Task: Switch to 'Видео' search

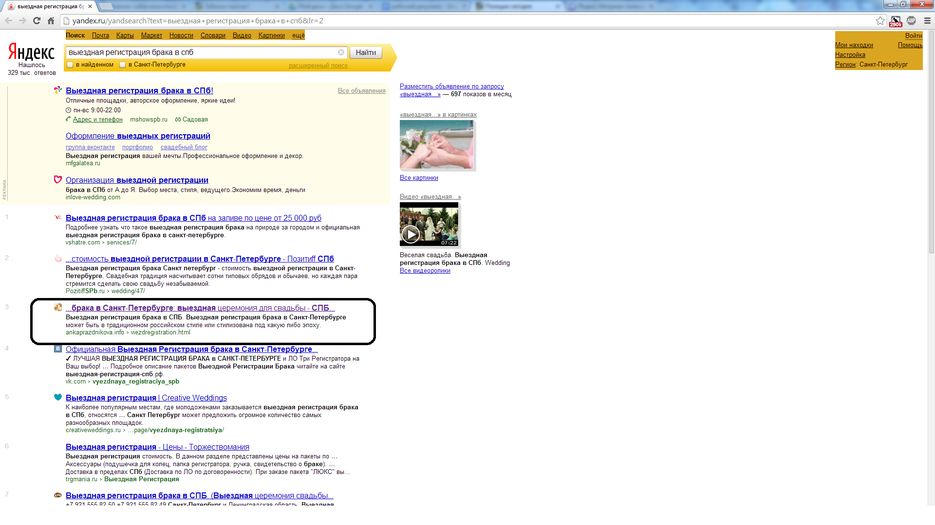Action: pos(242,35)
